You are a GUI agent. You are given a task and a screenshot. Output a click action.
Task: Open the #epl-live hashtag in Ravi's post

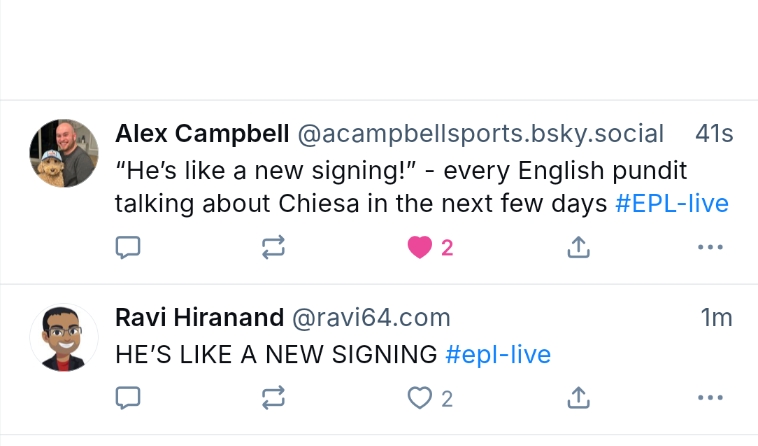point(497,354)
